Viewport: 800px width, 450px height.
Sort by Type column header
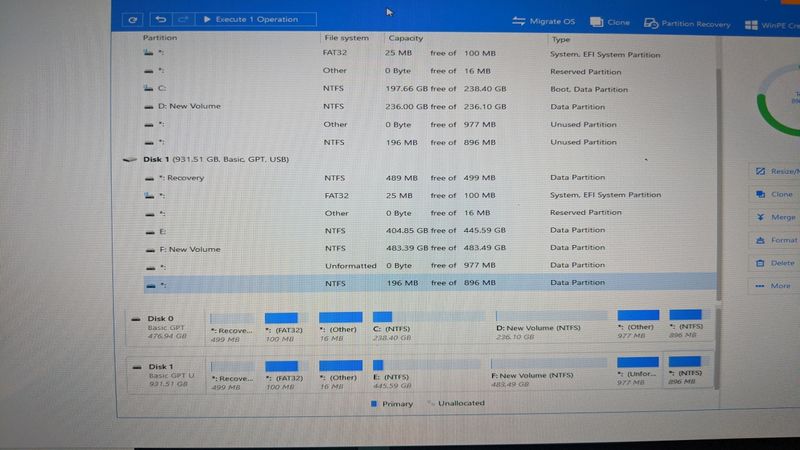(561, 39)
